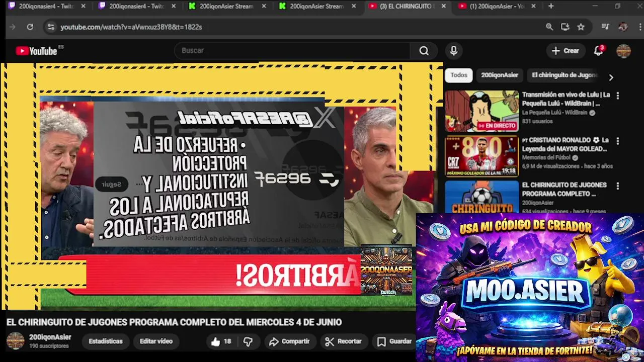The height and width of the screenshot is (362, 644).
Task: Click the browser address bar URL
Action: pyautogui.click(x=131, y=27)
